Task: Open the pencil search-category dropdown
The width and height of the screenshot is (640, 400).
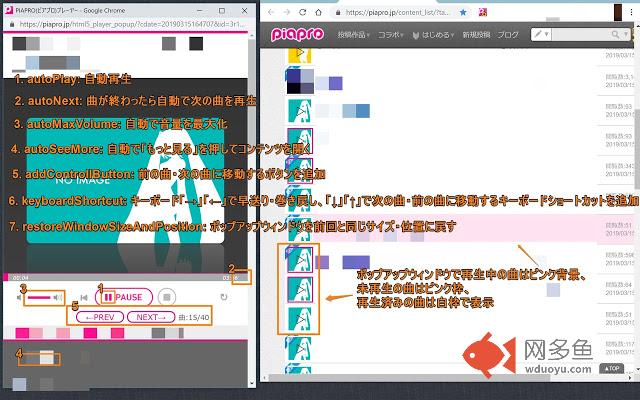Action: click(x=542, y=34)
